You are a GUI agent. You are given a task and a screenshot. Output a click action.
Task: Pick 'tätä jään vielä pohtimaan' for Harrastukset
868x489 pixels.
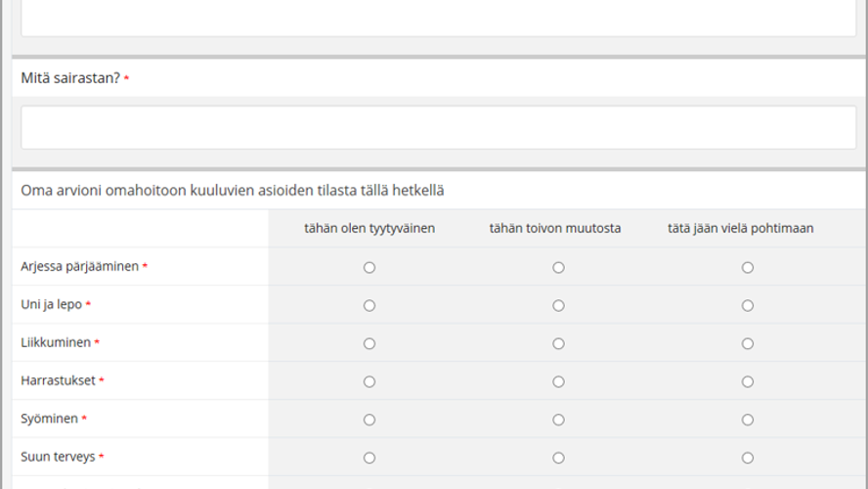[748, 381]
